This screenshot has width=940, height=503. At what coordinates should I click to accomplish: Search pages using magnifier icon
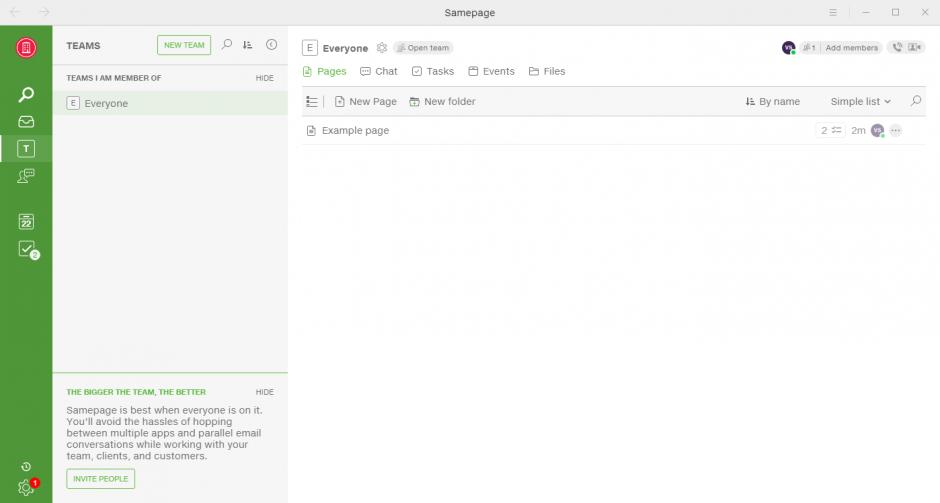pyautogui.click(x=916, y=101)
